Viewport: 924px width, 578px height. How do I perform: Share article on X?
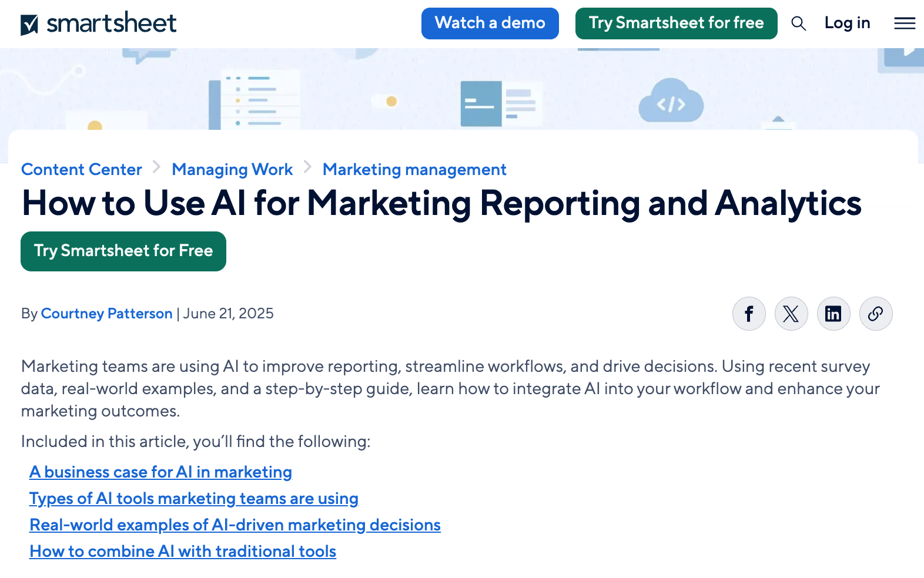(x=791, y=314)
